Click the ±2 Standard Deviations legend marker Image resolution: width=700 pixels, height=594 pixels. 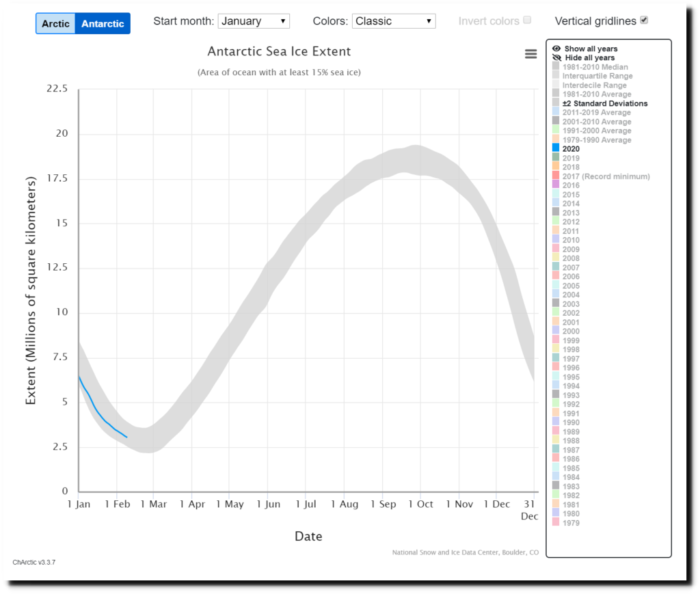pyautogui.click(x=556, y=103)
